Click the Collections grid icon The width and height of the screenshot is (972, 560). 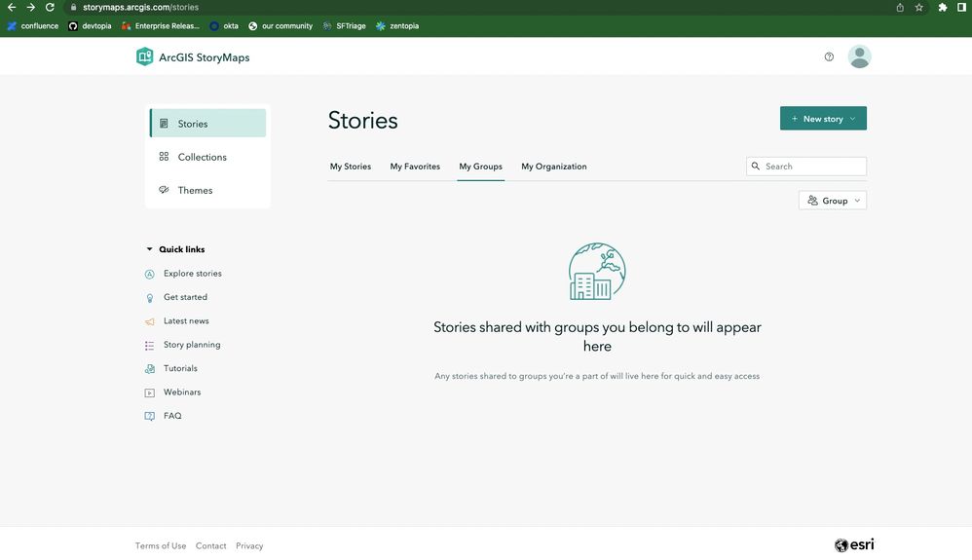[x=164, y=156]
